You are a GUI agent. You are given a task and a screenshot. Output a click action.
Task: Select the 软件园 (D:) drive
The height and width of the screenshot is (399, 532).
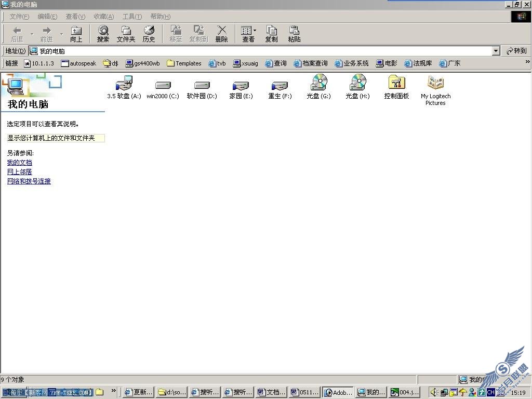point(202,89)
